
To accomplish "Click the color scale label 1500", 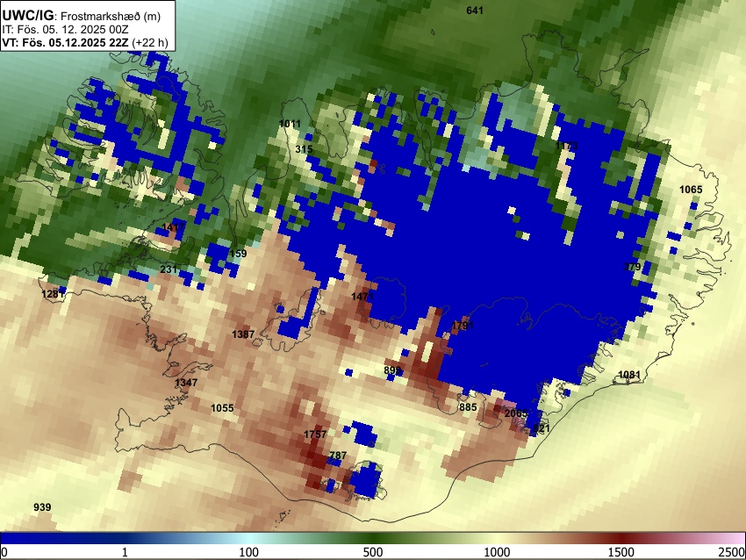I will coord(621,552).
